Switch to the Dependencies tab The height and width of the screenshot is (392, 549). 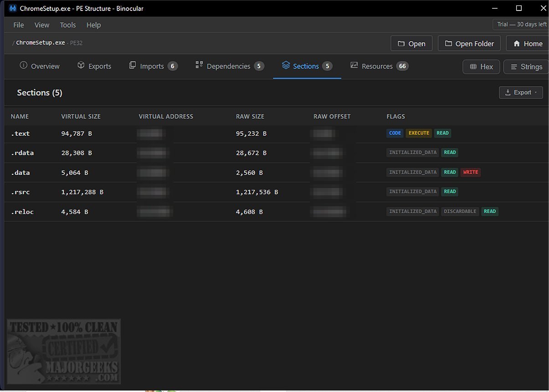tap(230, 66)
